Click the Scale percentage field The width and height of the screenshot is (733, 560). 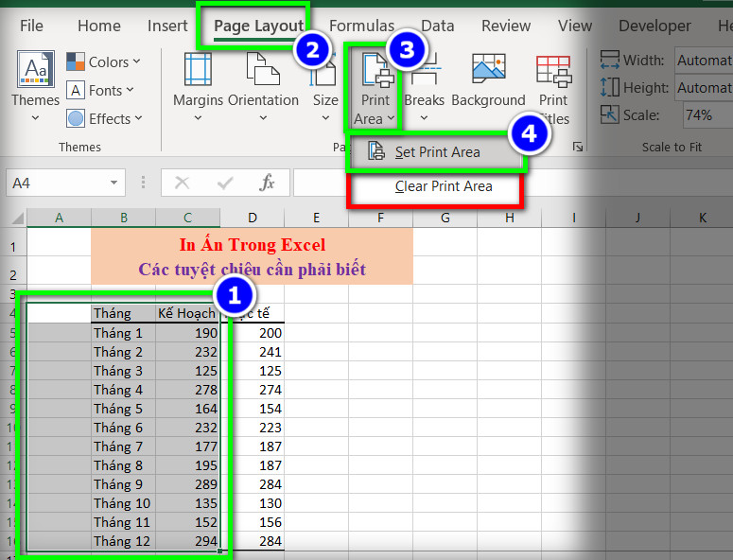pos(705,115)
